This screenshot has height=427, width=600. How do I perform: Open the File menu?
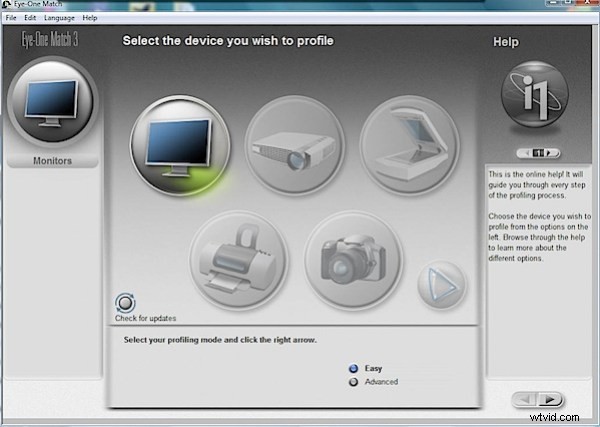coord(11,18)
